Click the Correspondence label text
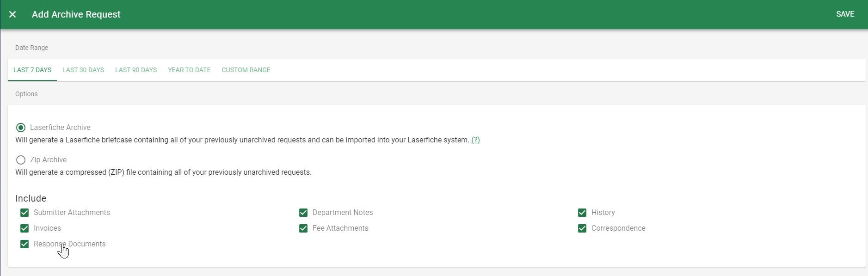Viewport: 868px width, 276px height. coord(618,228)
